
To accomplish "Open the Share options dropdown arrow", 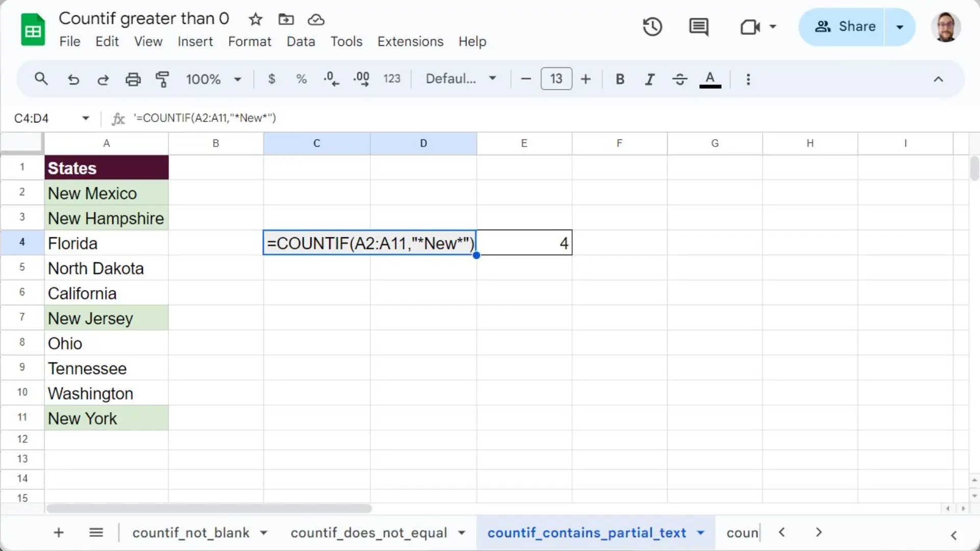I will [x=899, y=27].
